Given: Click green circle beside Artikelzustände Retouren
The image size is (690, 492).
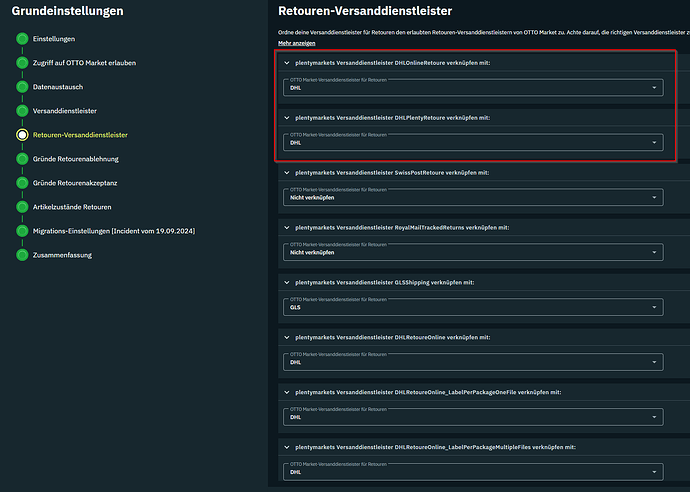Looking at the screenshot, I should pos(22,207).
